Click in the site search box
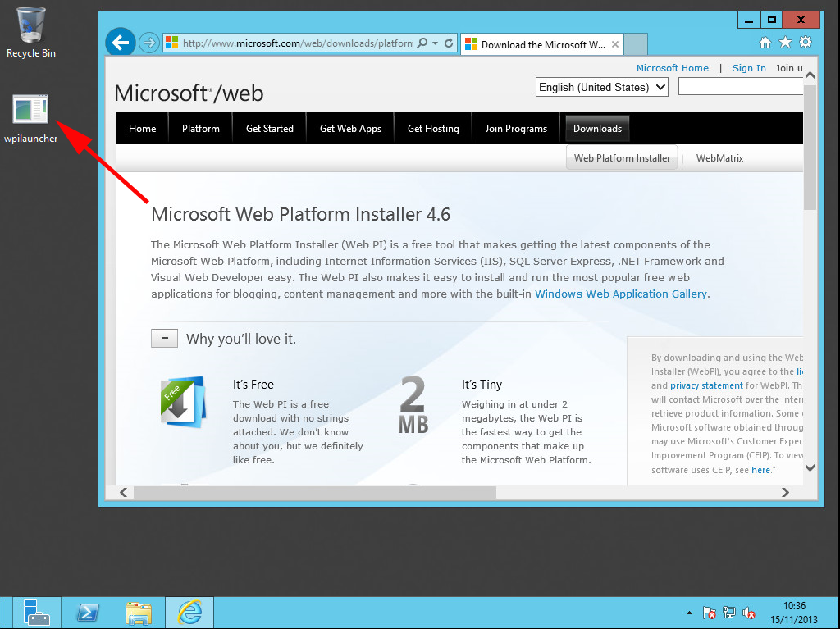Screen dimensions: 840x629 click(741, 87)
